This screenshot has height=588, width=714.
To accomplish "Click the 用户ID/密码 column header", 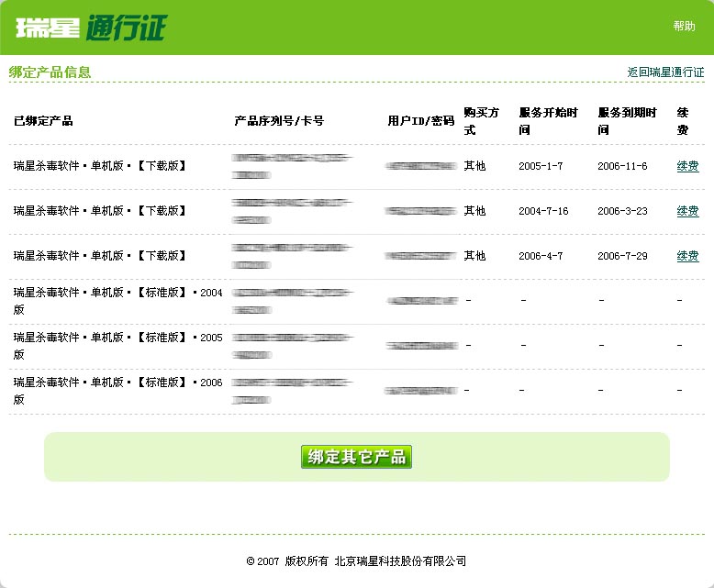I will [420, 120].
